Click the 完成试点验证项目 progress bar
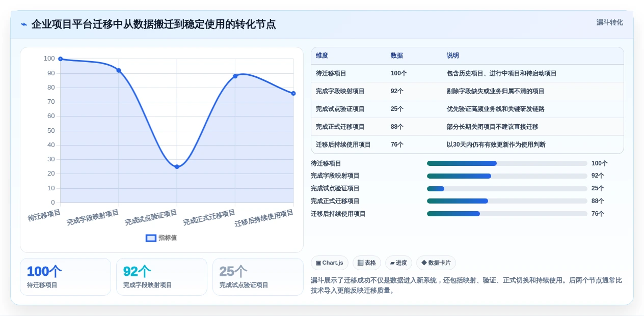The image size is (644, 316). (x=507, y=189)
